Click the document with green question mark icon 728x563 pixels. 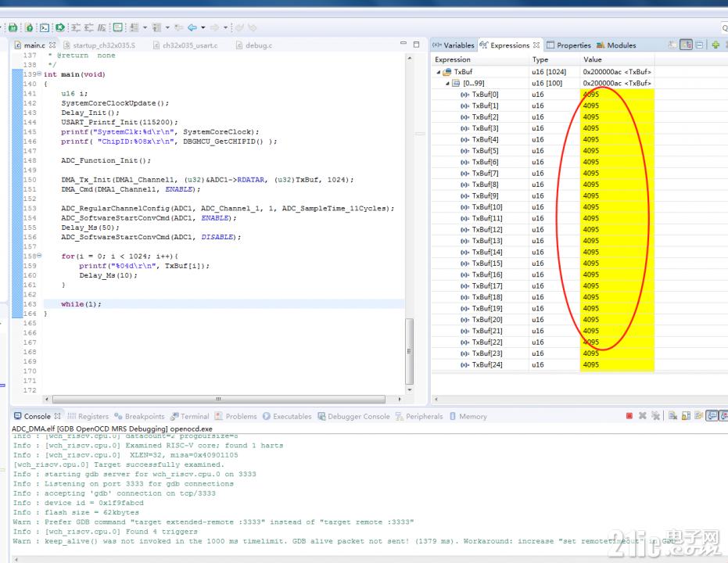(x=29, y=28)
